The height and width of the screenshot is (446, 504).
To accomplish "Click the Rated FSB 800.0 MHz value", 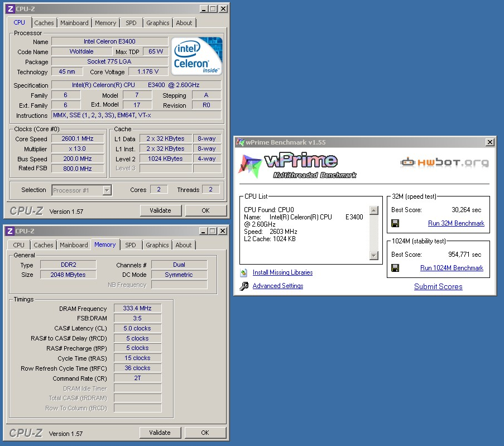I will point(78,169).
